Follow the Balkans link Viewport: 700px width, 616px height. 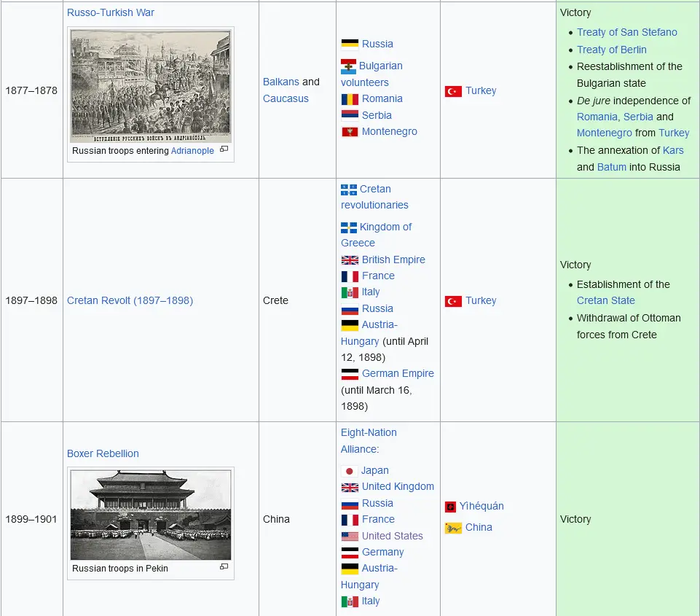tap(281, 82)
